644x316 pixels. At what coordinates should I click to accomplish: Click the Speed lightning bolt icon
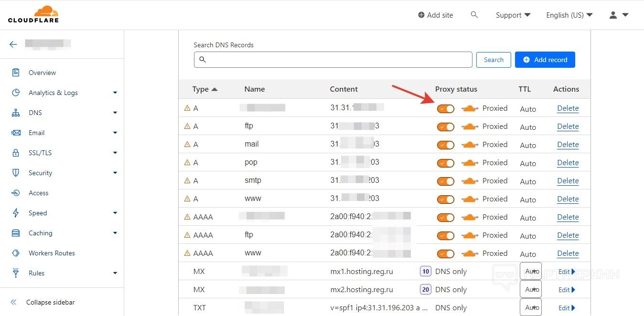click(x=16, y=213)
